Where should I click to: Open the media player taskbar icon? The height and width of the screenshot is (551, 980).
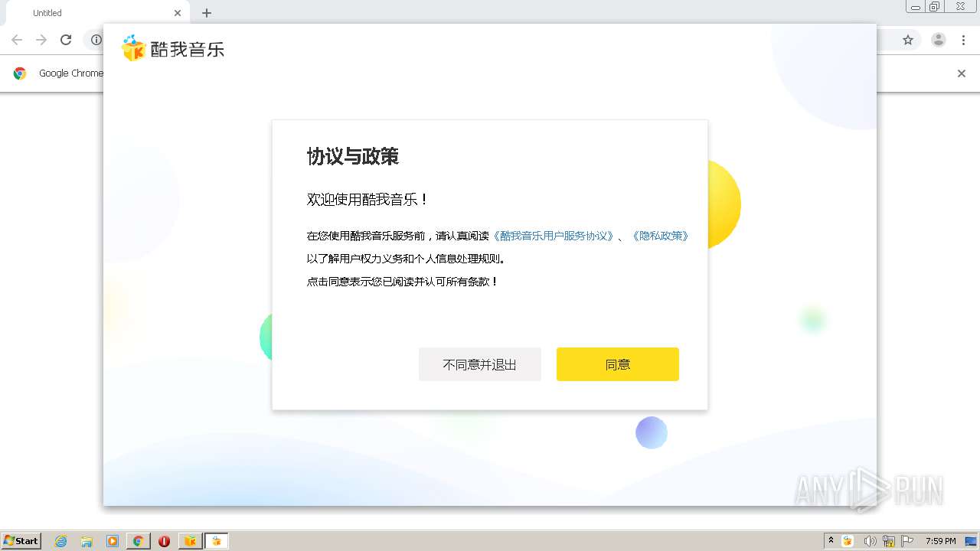[113, 541]
